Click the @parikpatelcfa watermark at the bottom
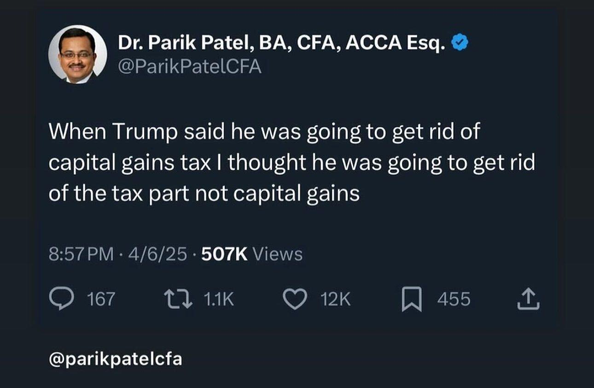Screen dimensions: 594x388 coord(116,359)
